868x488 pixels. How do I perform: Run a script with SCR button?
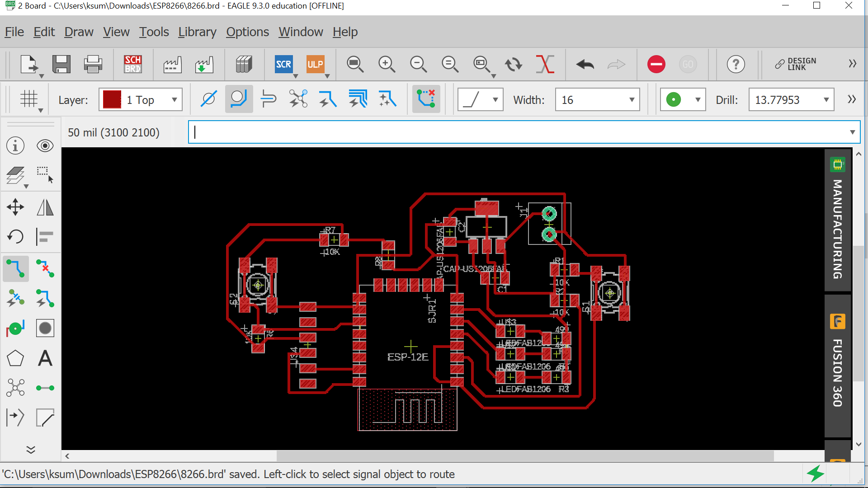pos(283,64)
